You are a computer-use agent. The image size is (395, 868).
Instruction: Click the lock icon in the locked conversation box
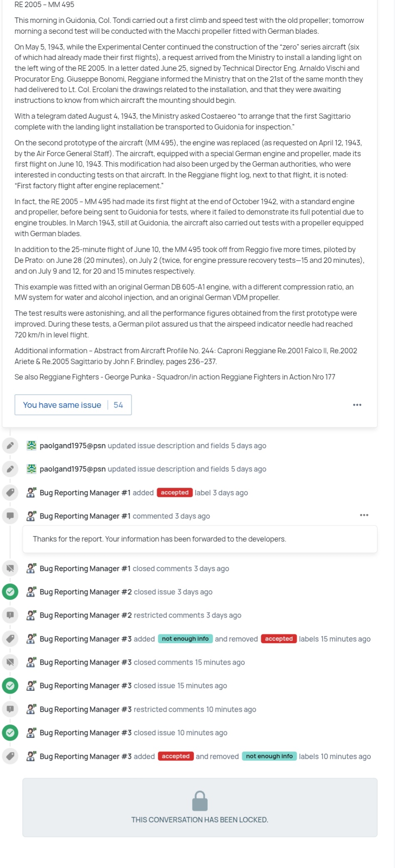tap(200, 801)
